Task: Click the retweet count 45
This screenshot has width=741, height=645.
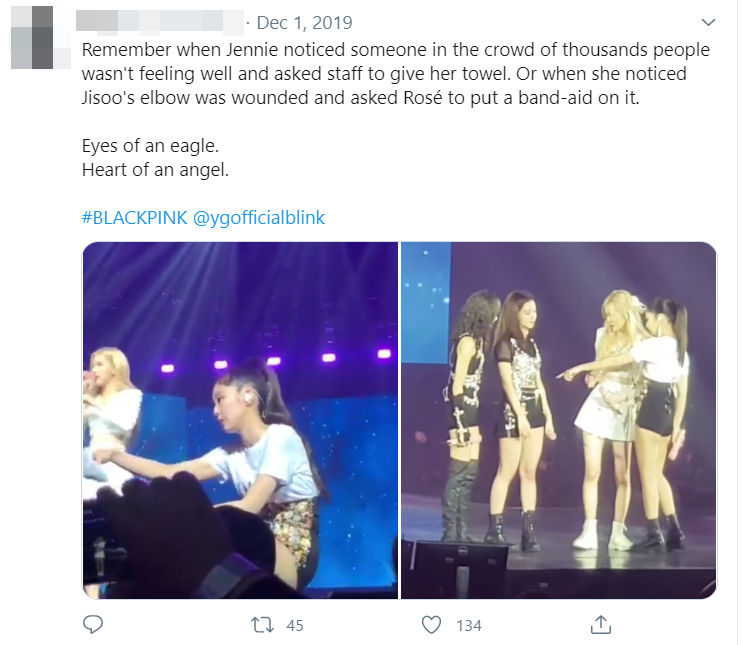Action: tap(295, 625)
